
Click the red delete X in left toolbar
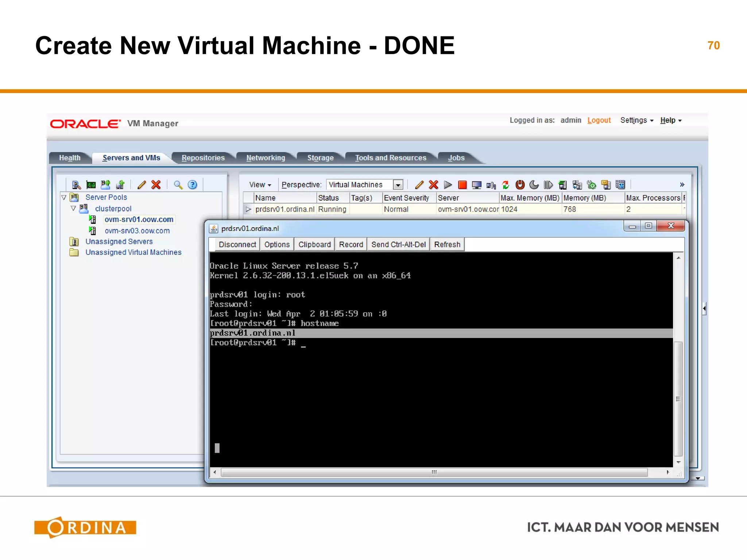click(156, 185)
